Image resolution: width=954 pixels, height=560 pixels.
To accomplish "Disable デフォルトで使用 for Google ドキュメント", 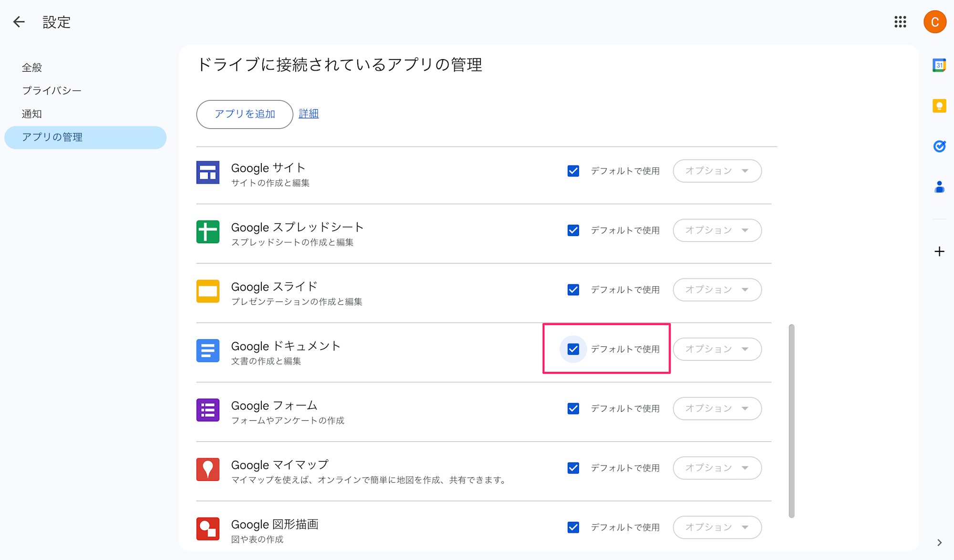I will 573,349.
